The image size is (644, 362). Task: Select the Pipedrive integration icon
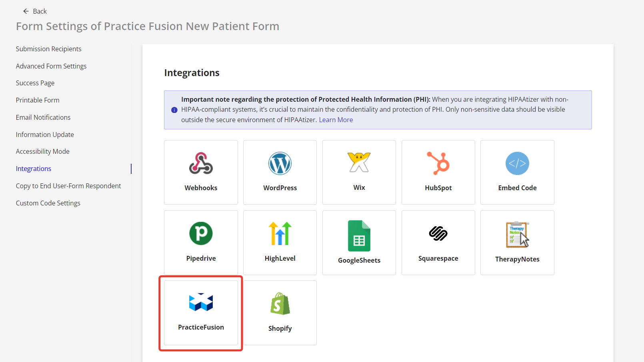click(201, 233)
